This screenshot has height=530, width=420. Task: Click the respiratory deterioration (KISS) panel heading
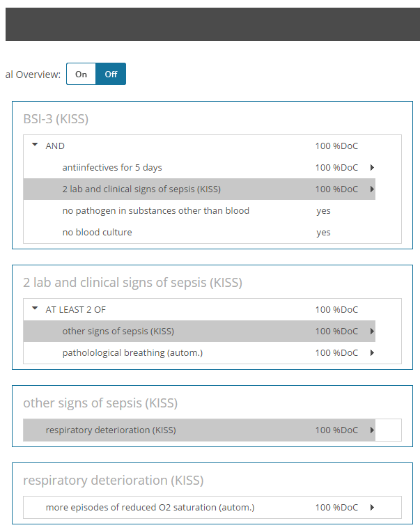pos(114,481)
